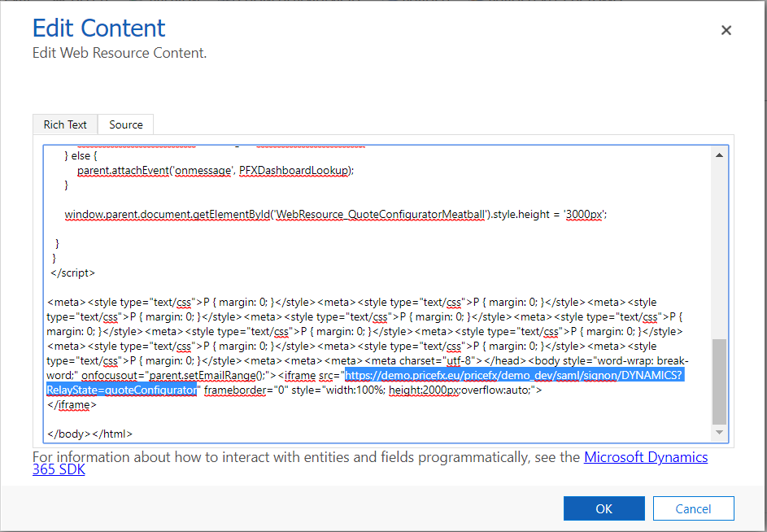Click the scrollbar up arrow in editor
The image size is (767, 532).
click(x=719, y=155)
